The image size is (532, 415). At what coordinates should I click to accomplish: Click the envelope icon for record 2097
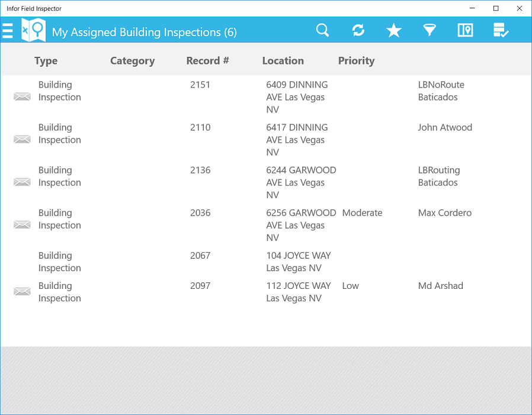click(x=22, y=291)
